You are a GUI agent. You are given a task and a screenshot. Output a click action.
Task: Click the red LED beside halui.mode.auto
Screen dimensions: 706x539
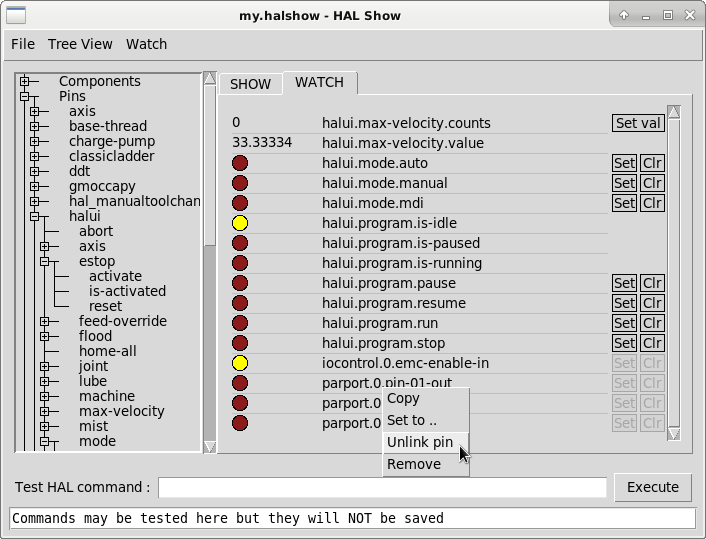click(240, 163)
